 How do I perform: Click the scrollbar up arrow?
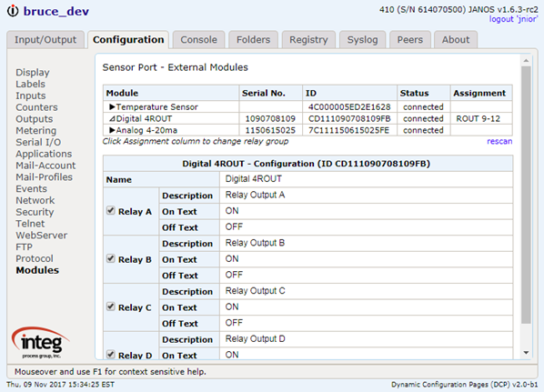tap(526, 60)
